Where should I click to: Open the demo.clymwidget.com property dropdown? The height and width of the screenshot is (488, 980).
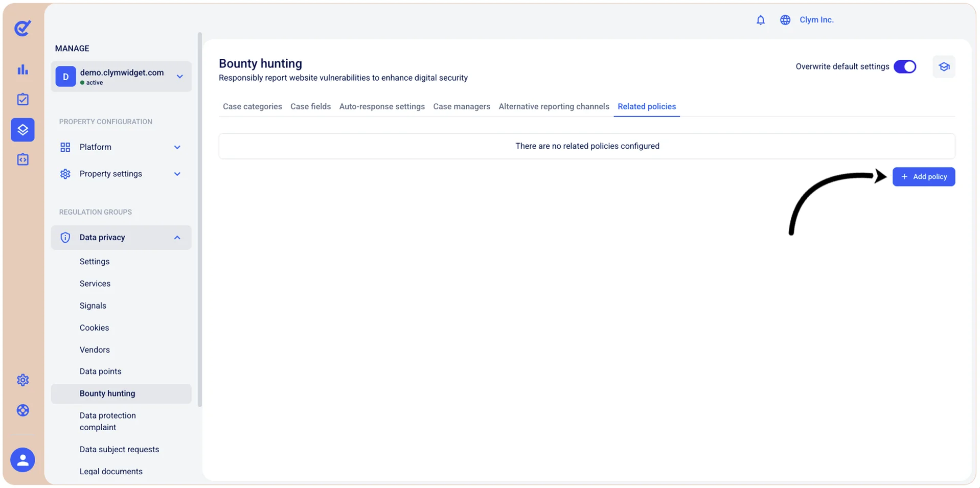click(x=121, y=77)
